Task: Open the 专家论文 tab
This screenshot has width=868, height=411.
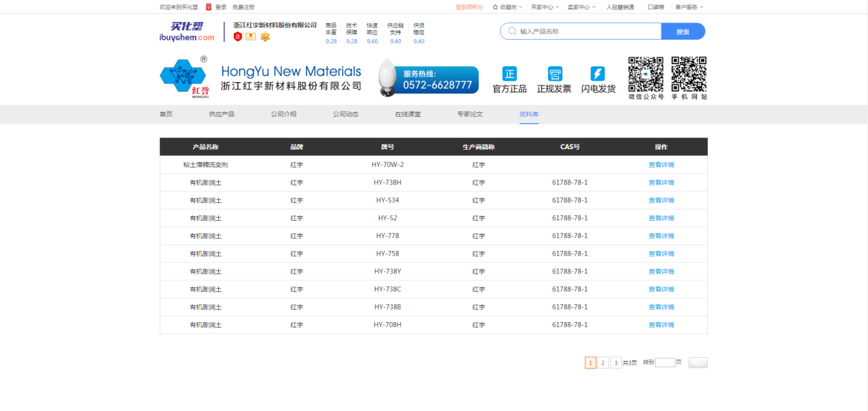Action: [x=470, y=114]
